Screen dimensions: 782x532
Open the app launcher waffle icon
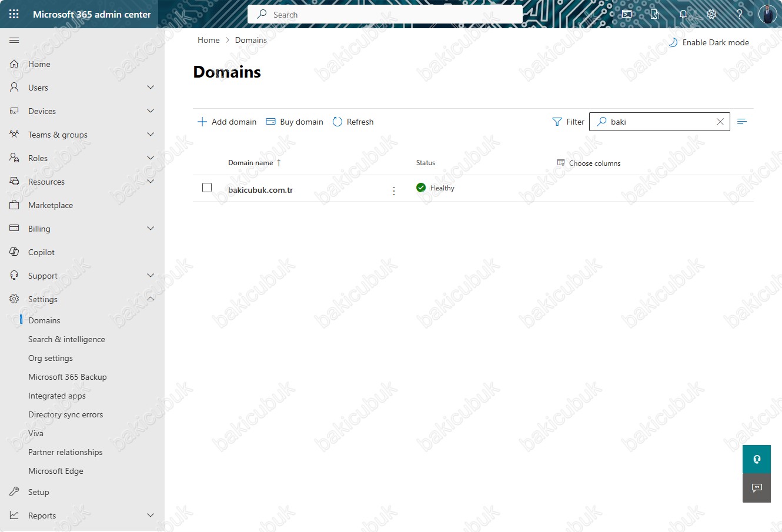coord(14,14)
